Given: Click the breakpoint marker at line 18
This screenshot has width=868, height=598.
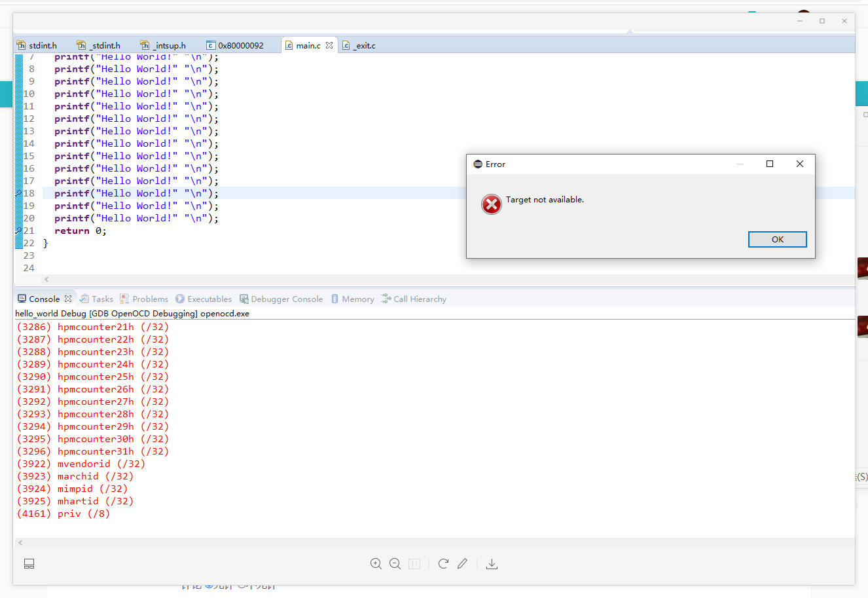Looking at the screenshot, I should click(19, 193).
